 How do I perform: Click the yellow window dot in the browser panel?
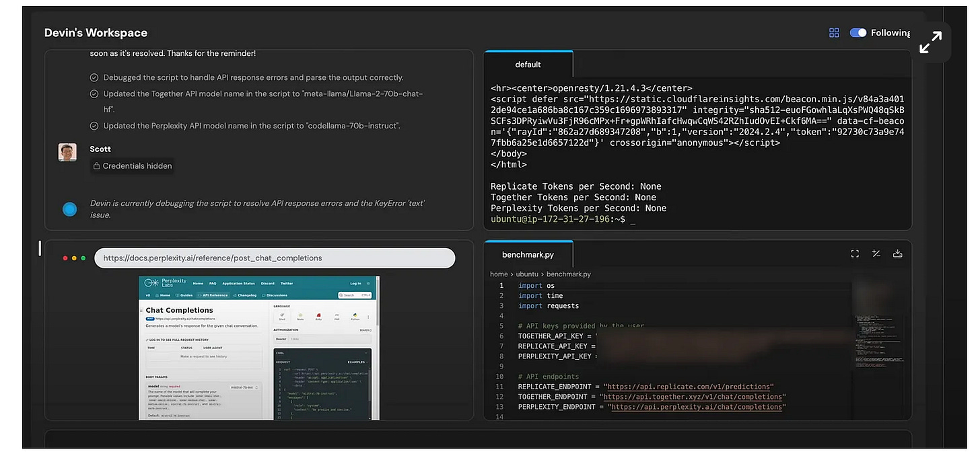pos(74,258)
